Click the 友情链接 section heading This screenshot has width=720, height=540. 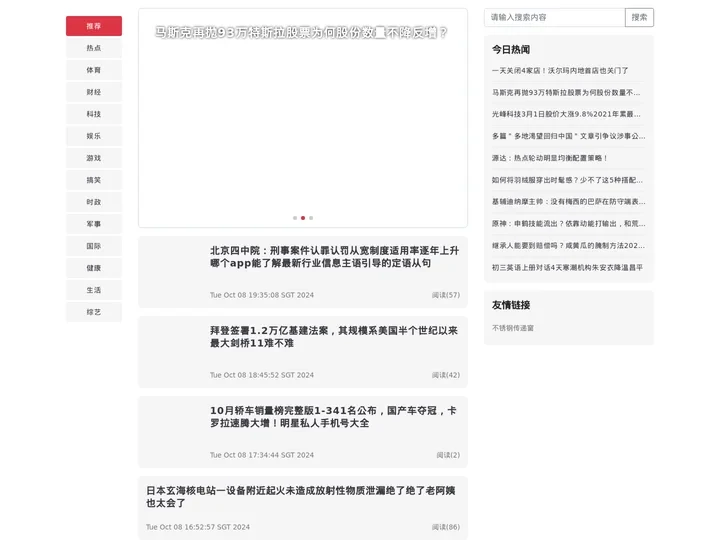tap(511, 305)
